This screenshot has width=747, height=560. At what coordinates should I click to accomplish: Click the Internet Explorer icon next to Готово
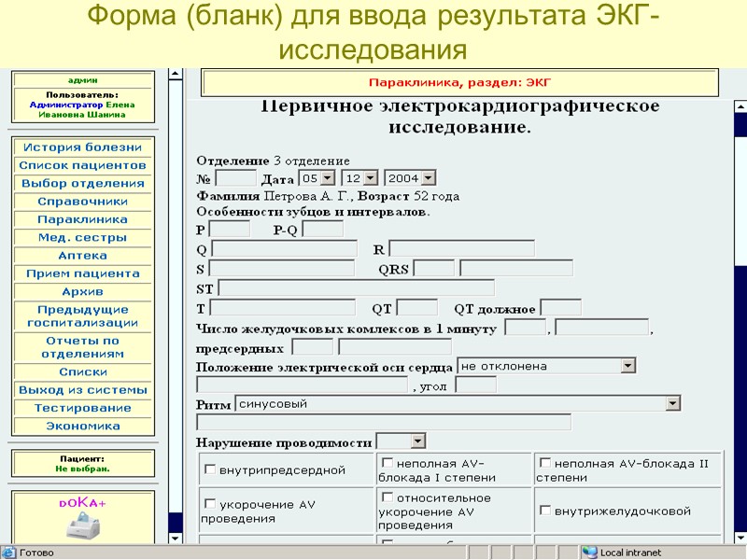7,551
